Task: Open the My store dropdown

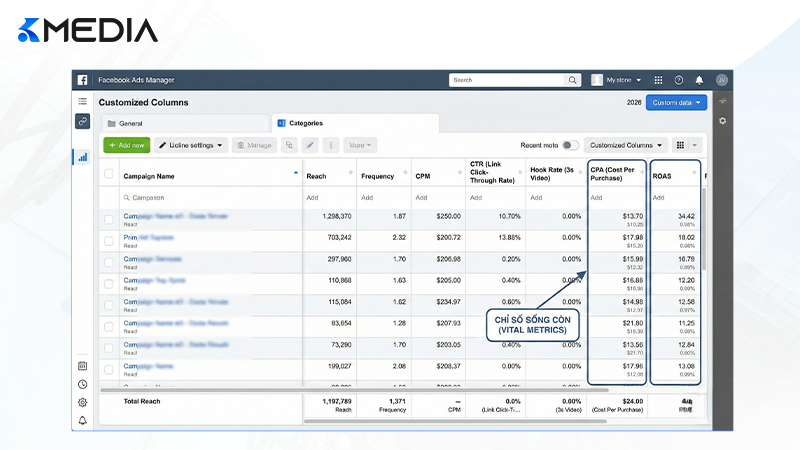Action: coord(616,80)
